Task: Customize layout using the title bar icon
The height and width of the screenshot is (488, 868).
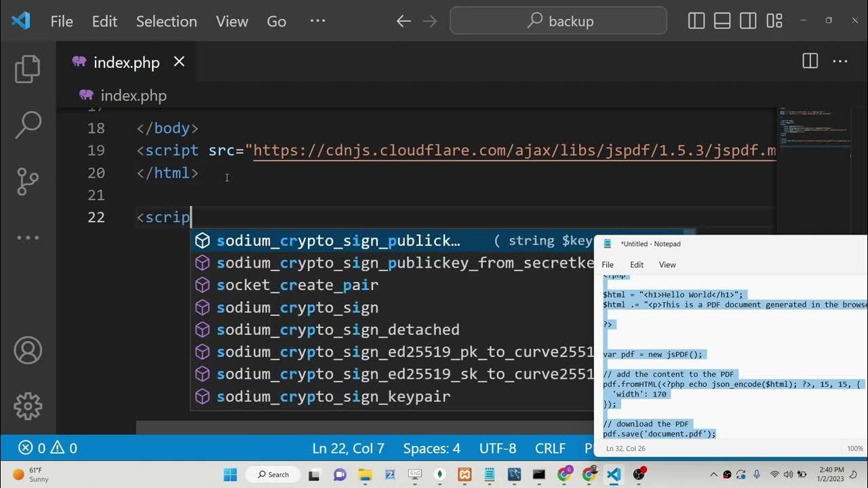Action: [x=774, y=21]
